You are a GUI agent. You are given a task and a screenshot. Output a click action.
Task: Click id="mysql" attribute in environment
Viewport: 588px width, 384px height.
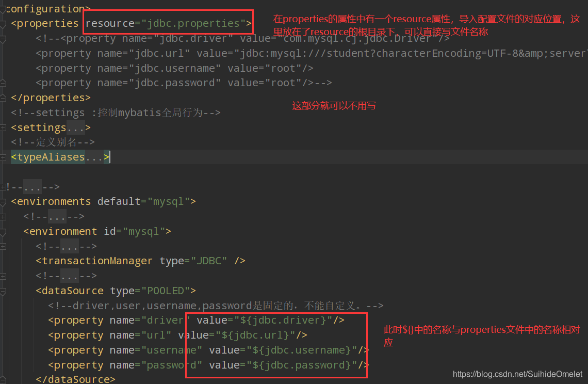pyautogui.click(x=134, y=231)
